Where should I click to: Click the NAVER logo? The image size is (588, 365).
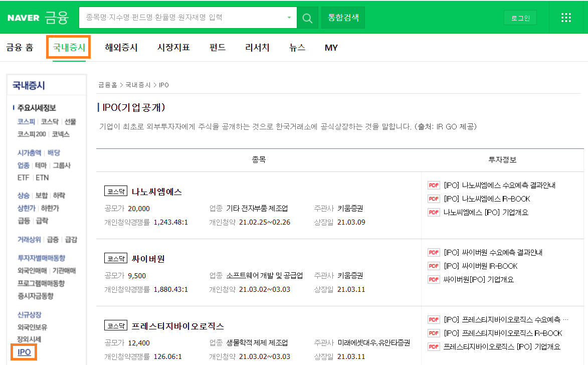pyautogui.click(x=23, y=18)
